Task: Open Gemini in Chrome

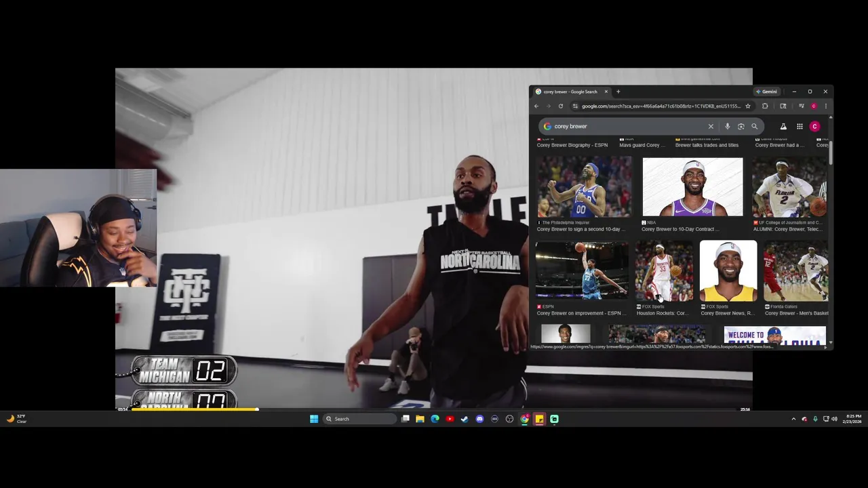Action: pos(766,91)
